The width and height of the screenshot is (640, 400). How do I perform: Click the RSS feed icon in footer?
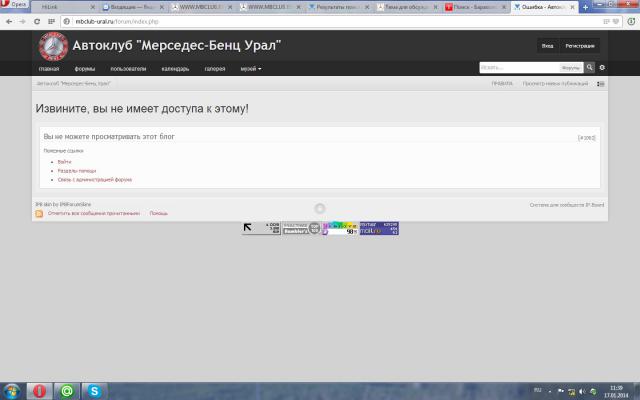coord(39,213)
